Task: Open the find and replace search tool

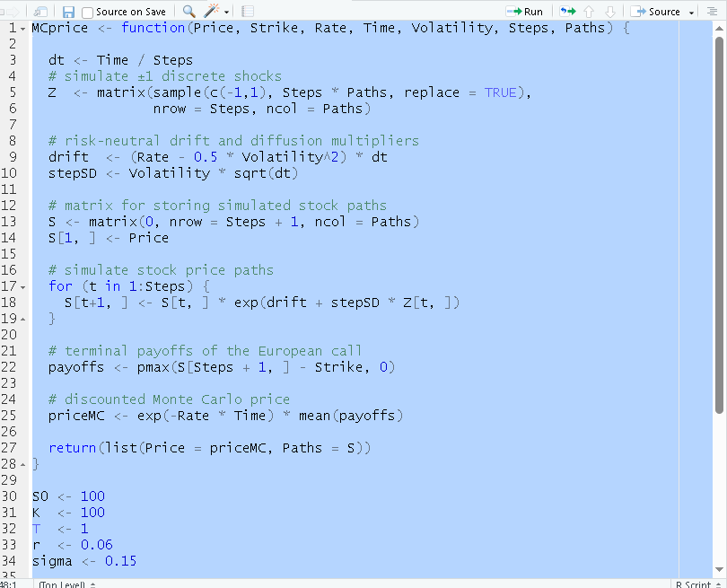Action: point(188,12)
